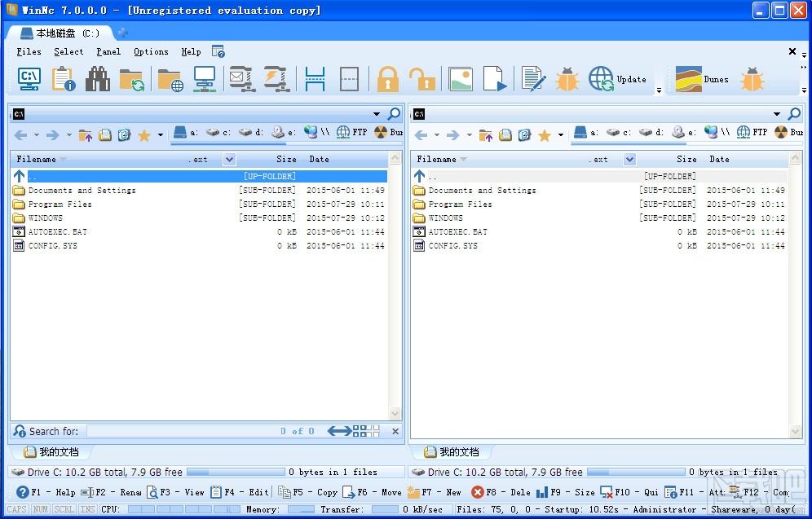Click the left Drive C free space bar
Screen dimensions: 812x519
pyautogui.click(x=236, y=472)
